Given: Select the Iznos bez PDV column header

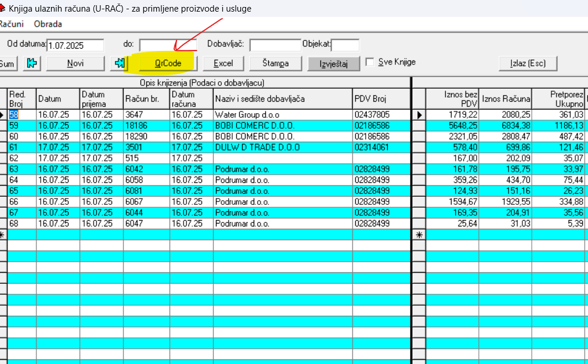Looking at the screenshot, I should click(x=452, y=99).
